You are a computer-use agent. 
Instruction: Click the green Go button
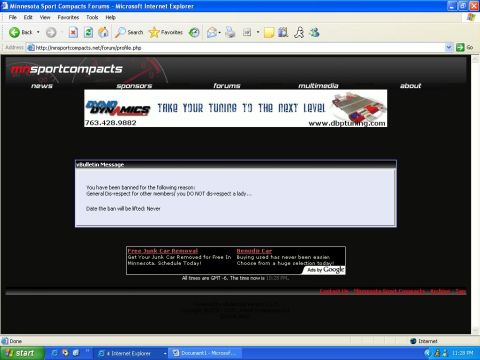[465, 47]
